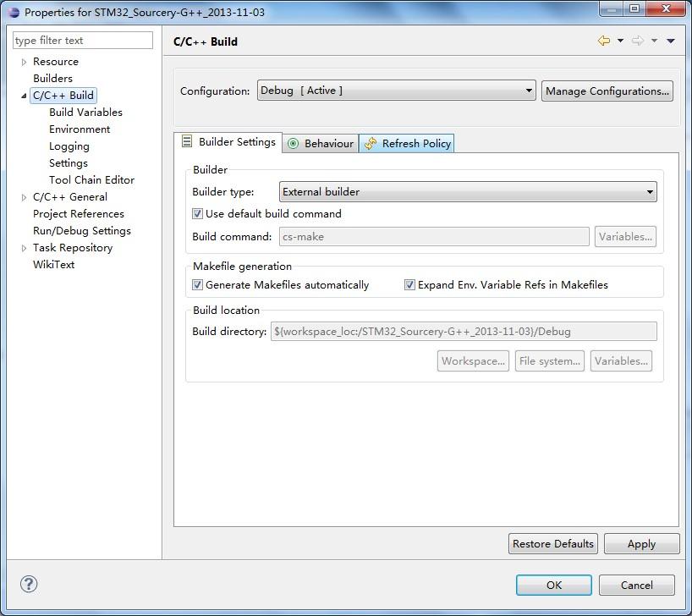Open the Builder type dropdown
Screen dimensions: 692x616
(651, 192)
